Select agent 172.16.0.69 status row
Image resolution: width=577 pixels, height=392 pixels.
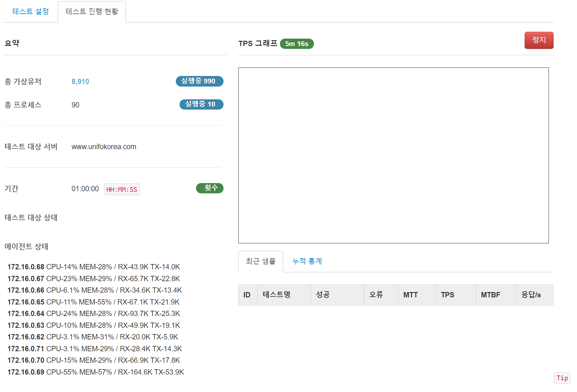(x=95, y=372)
